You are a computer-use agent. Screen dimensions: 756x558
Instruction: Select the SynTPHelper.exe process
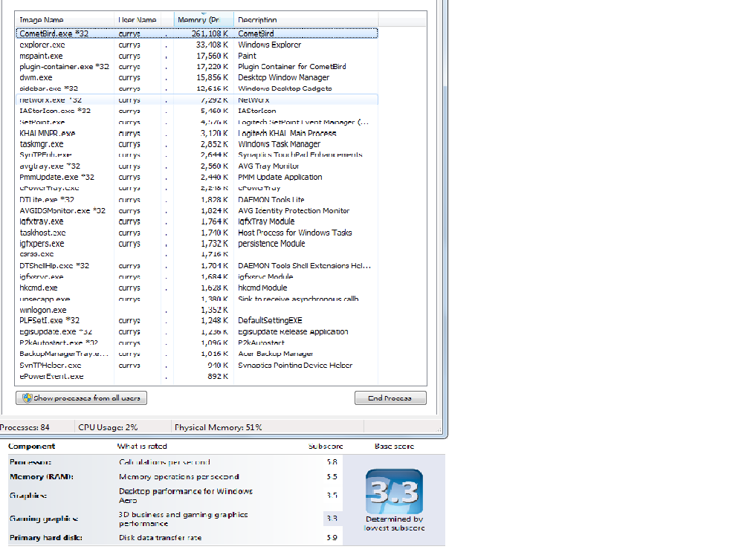[197, 366]
